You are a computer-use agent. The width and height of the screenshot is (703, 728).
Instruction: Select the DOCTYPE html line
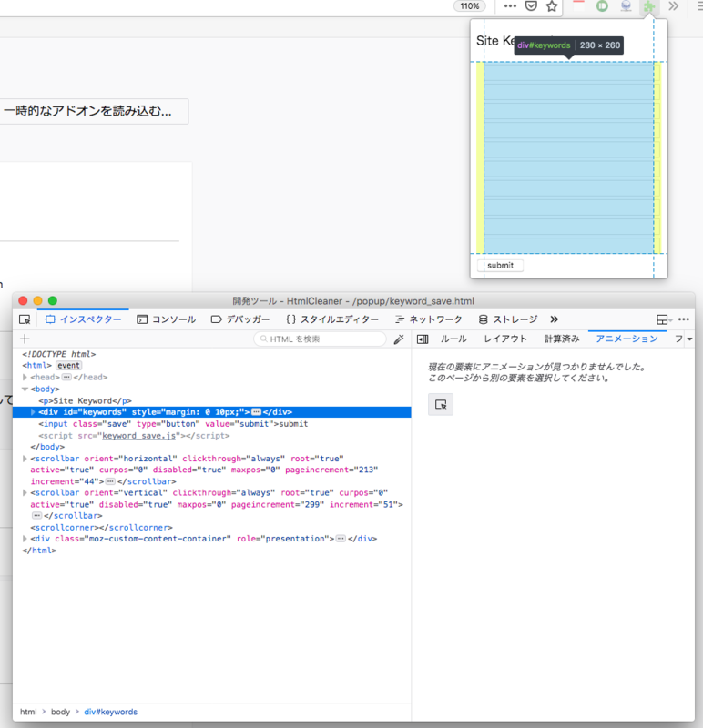click(58, 354)
